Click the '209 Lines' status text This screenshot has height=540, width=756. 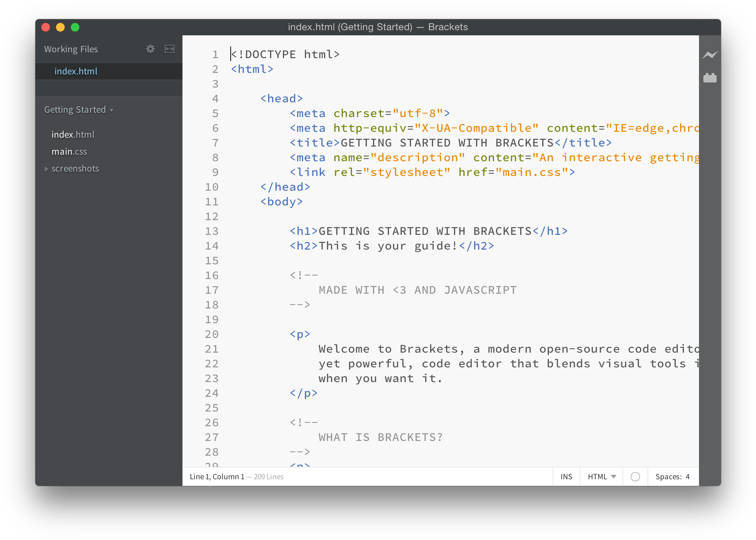coord(268,476)
